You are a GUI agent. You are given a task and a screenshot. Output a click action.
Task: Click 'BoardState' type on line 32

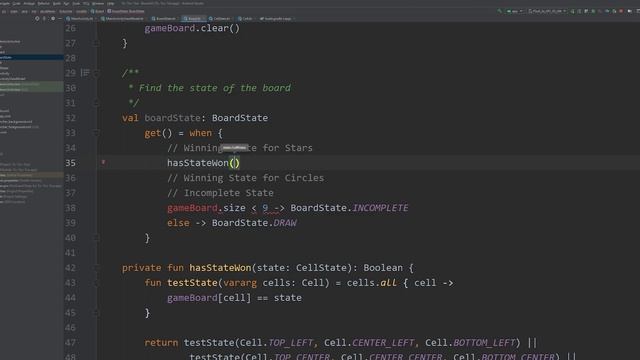240,118
